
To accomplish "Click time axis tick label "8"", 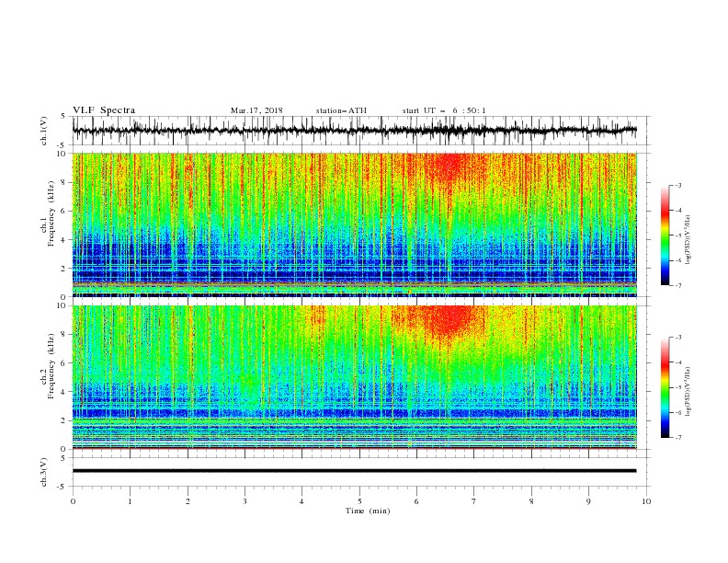I will coord(531,501).
